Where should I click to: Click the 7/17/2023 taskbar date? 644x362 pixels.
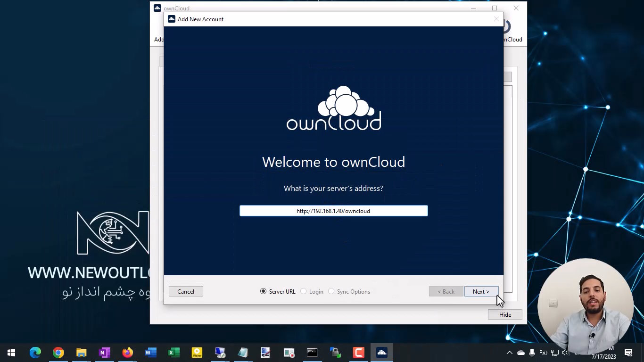[x=604, y=357]
